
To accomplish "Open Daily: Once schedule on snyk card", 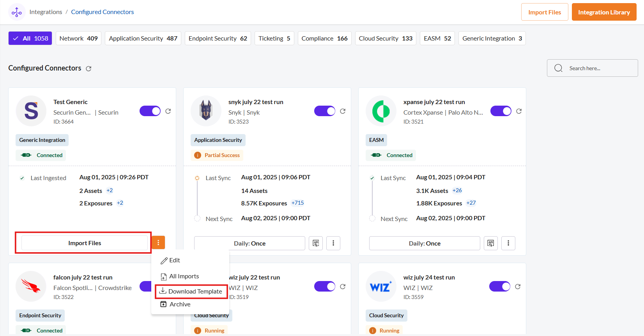I will click(249, 243).
